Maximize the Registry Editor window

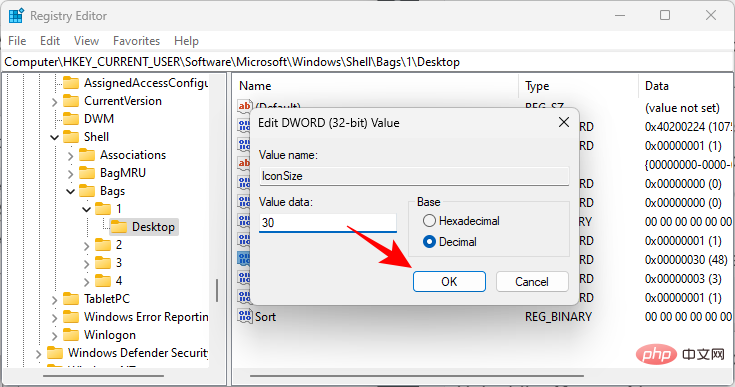coord(665,15)
